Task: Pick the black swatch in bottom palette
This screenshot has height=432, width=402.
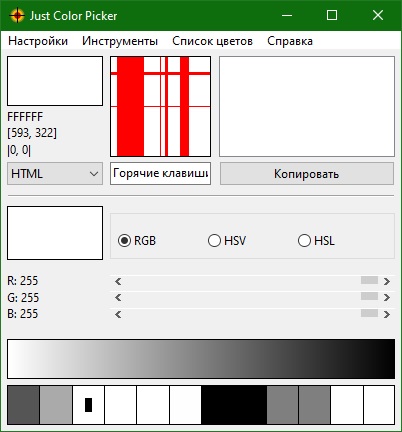Action: click(x=234, y=405)
